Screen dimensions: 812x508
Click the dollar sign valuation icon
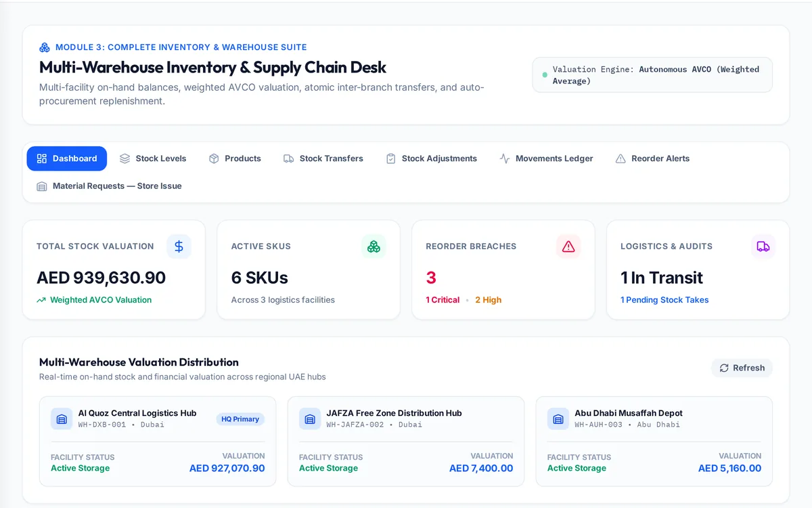coord(179,247)
